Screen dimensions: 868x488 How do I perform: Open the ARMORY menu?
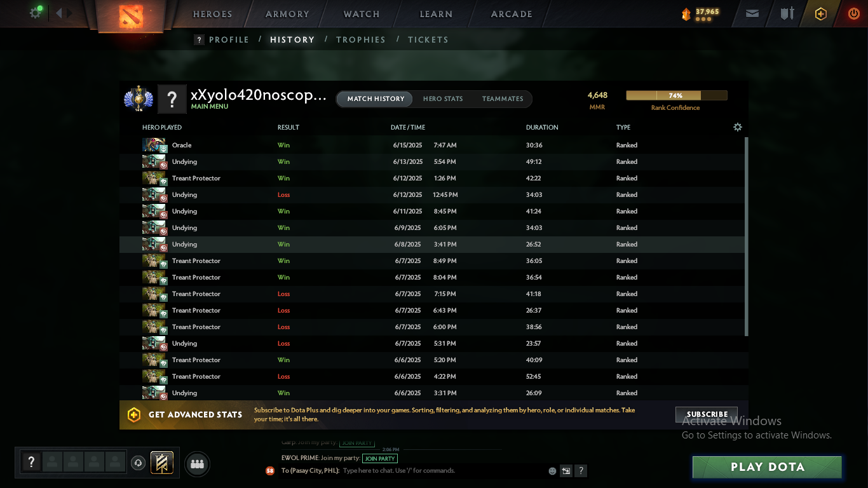point(287,14)
